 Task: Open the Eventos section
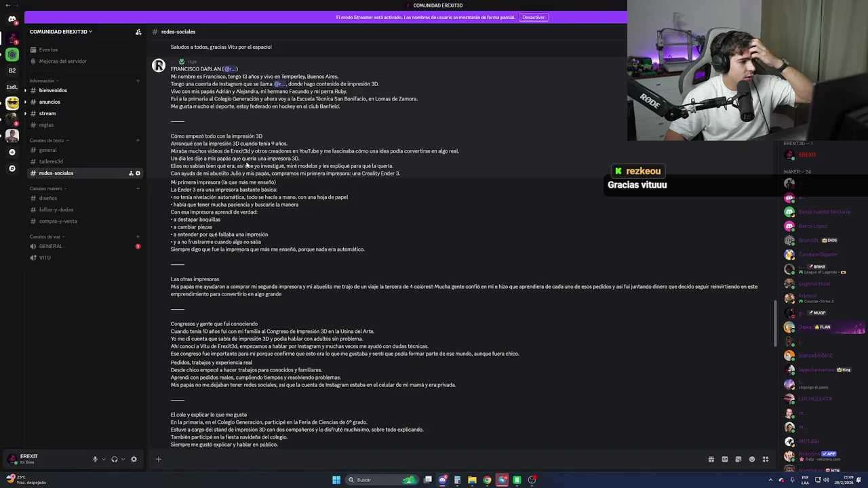coord(85,49)
